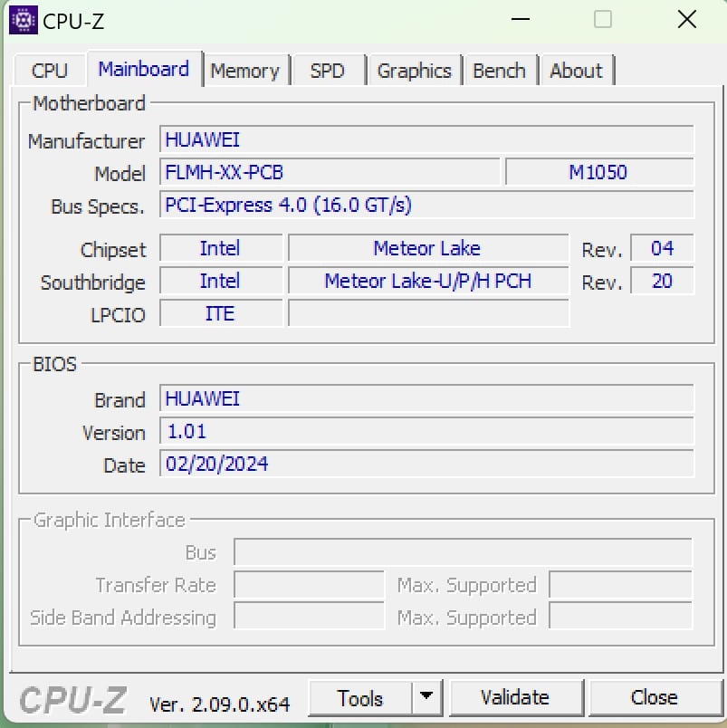Screen dimensions: 727x728
Task: Click the Tools button
Action: click(x=360, y=698)
